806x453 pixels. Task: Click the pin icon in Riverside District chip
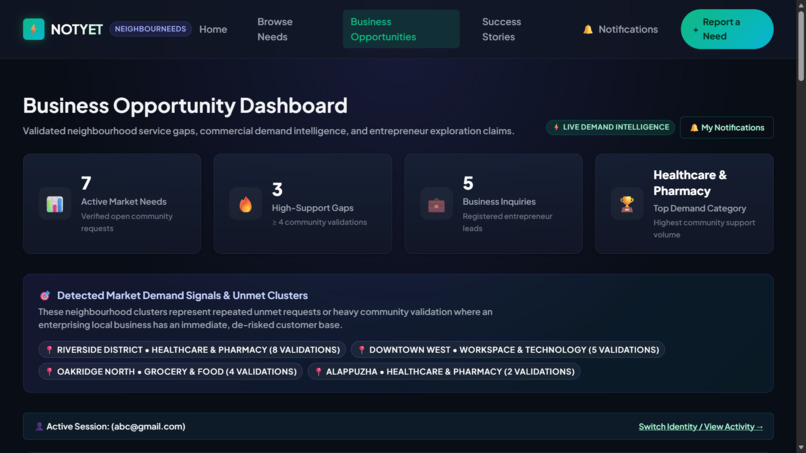(49, 350)
